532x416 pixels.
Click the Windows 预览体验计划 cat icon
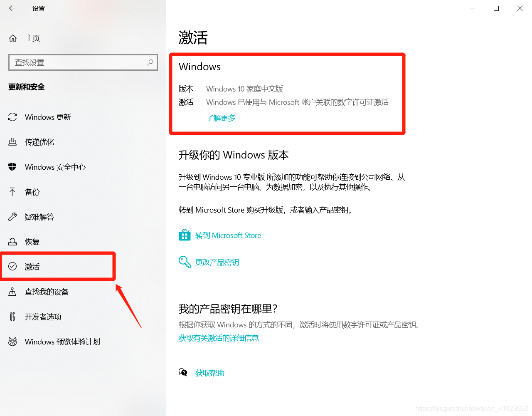click(x=12, y=342)
